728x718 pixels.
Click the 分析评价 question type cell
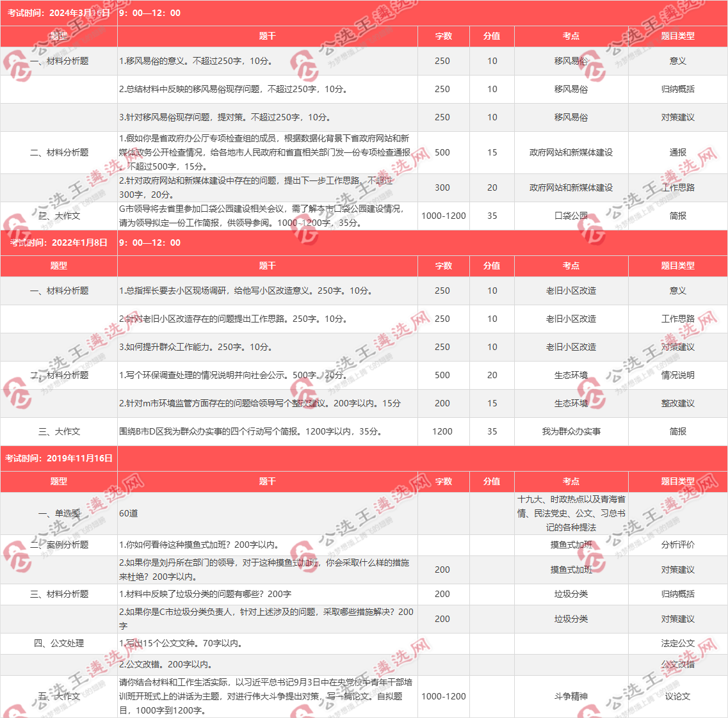677,545
